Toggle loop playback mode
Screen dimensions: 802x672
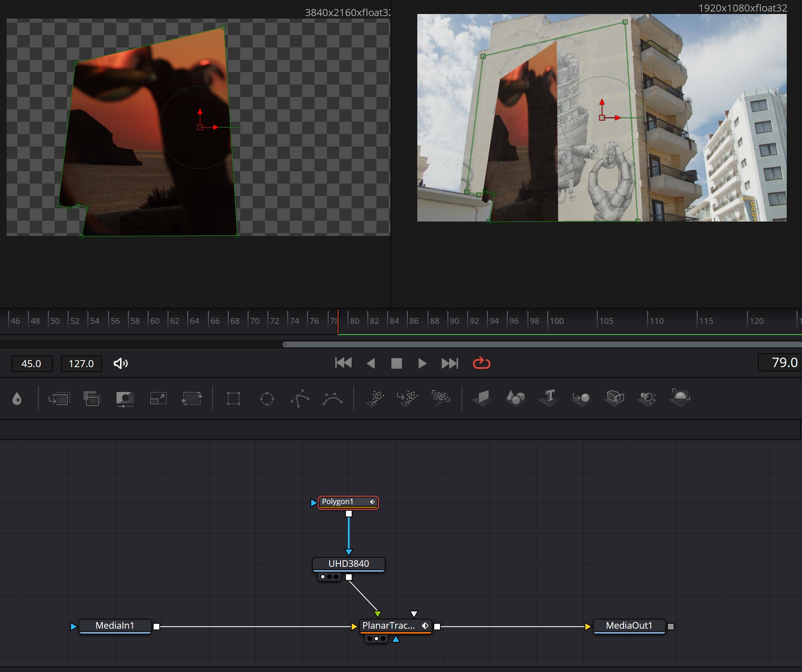coord(481,363)
